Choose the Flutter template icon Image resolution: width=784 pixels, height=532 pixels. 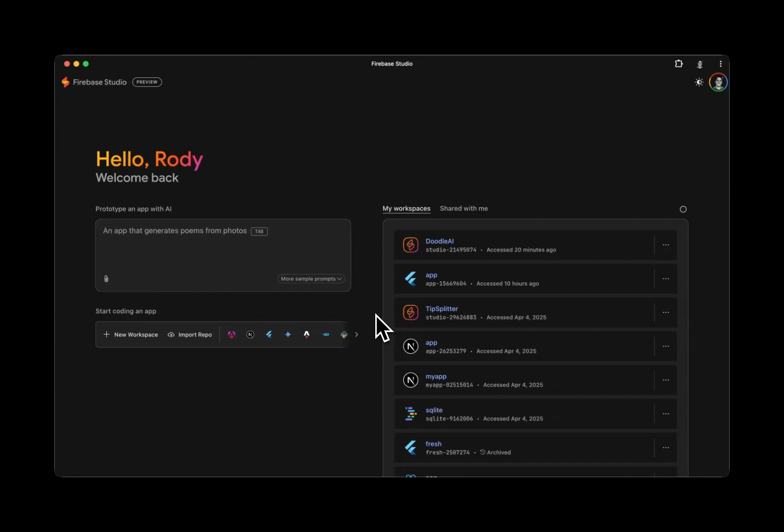click(x=269, y=334)
